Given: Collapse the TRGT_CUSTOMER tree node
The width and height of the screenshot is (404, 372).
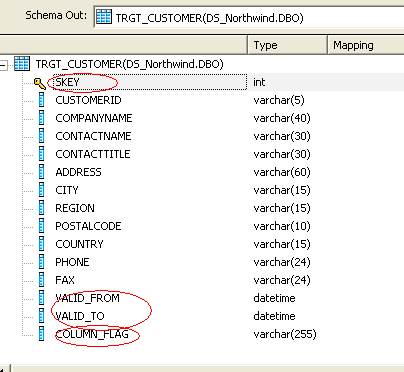Looking at the screenshot, I should coord(3,65).
